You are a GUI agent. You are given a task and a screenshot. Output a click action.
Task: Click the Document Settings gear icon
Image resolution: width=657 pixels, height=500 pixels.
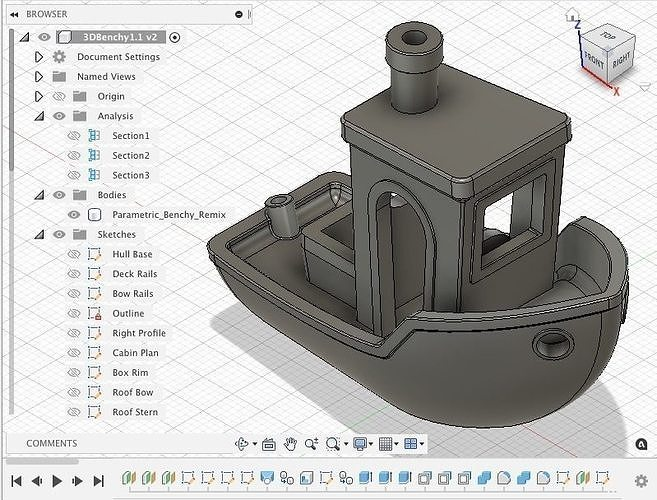point(59,57)
